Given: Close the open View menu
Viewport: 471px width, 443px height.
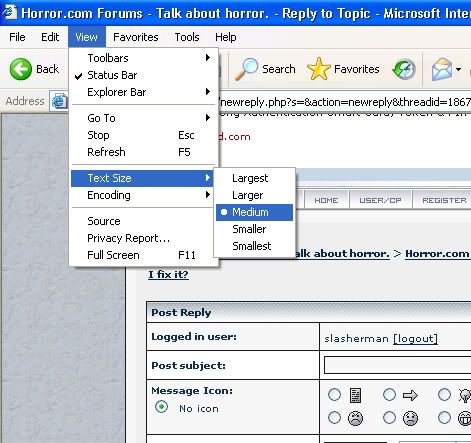Looking at the screenshot, I should 87,37.
